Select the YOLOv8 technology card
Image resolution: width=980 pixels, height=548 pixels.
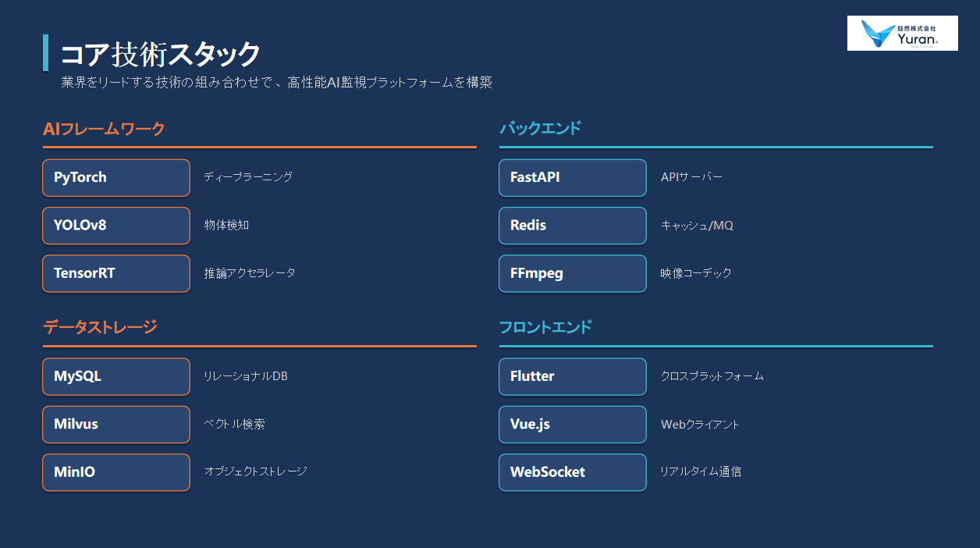(116, 226)
